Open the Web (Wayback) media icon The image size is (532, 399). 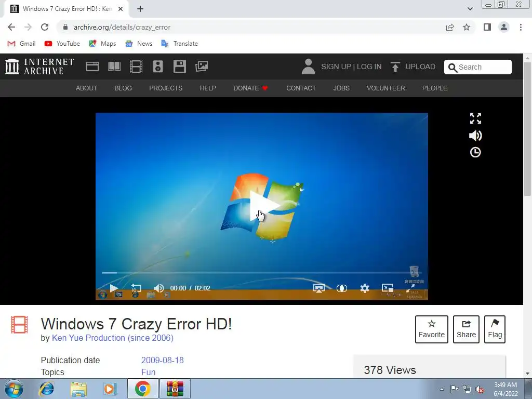coord(92,66)
